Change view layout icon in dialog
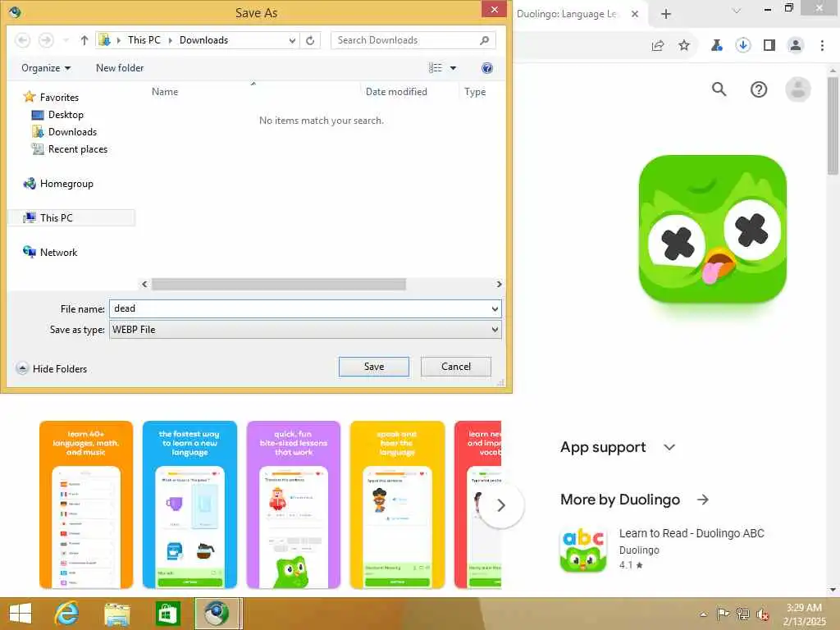The width and height of the screenshot is (840, 630). (436, 68)
